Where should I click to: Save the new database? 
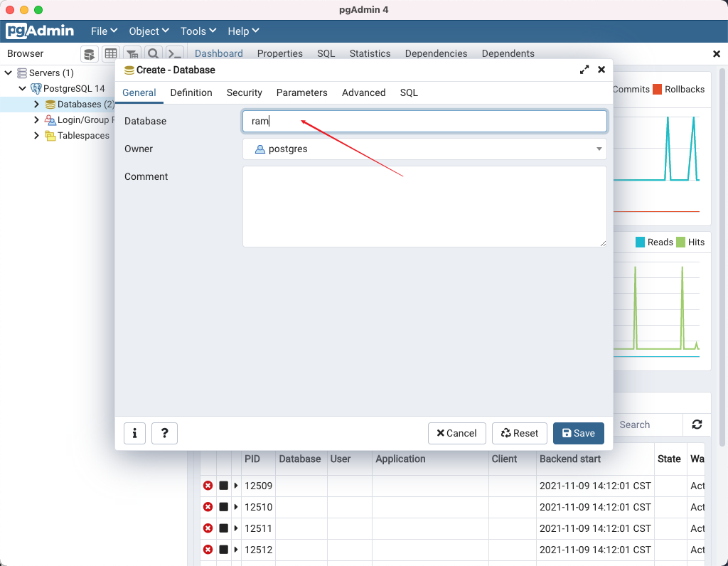pyautogui.click(x=579, y=433)
